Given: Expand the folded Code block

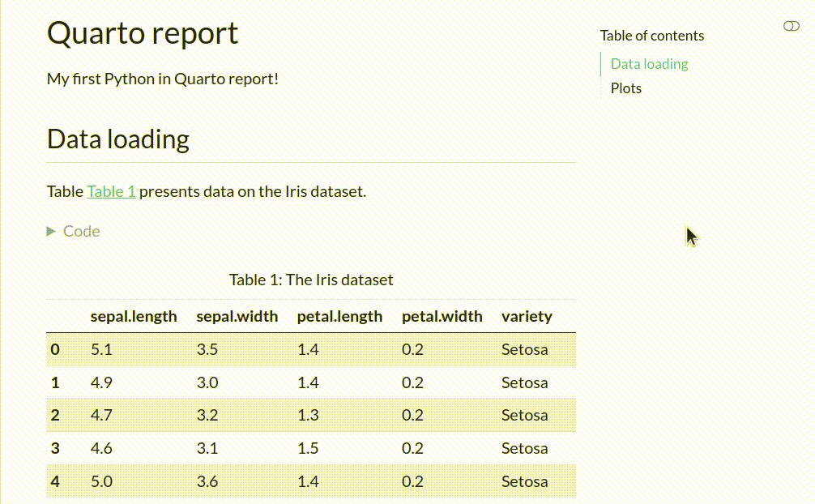Looking at the screenshot, I should tap(81, 231).
